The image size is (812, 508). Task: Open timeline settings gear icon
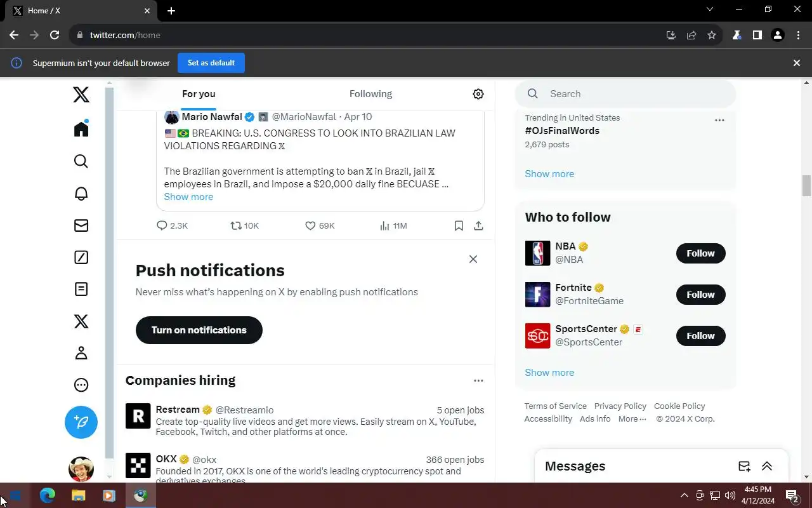[x=478, y=94]
